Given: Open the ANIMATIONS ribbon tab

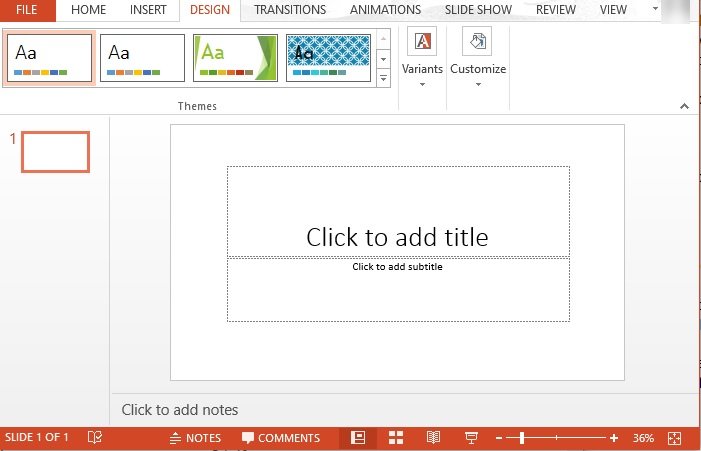Looking at the screenshot, I should pos(385,10).
